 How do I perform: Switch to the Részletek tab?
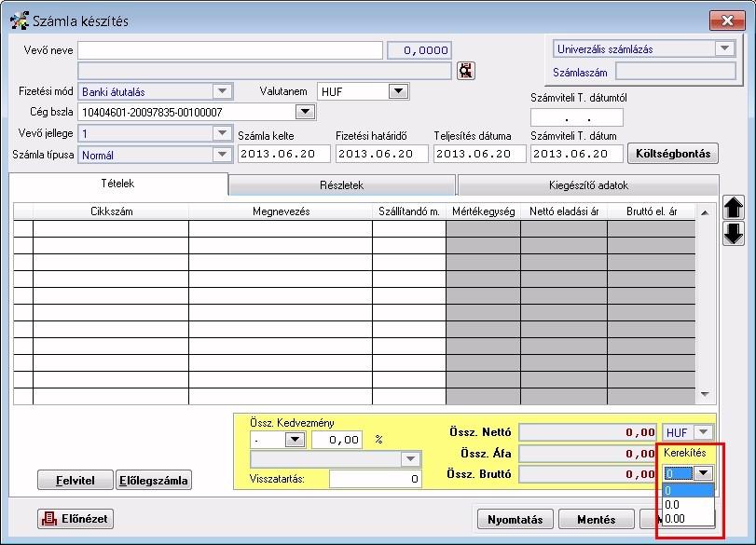click(342, 185)
